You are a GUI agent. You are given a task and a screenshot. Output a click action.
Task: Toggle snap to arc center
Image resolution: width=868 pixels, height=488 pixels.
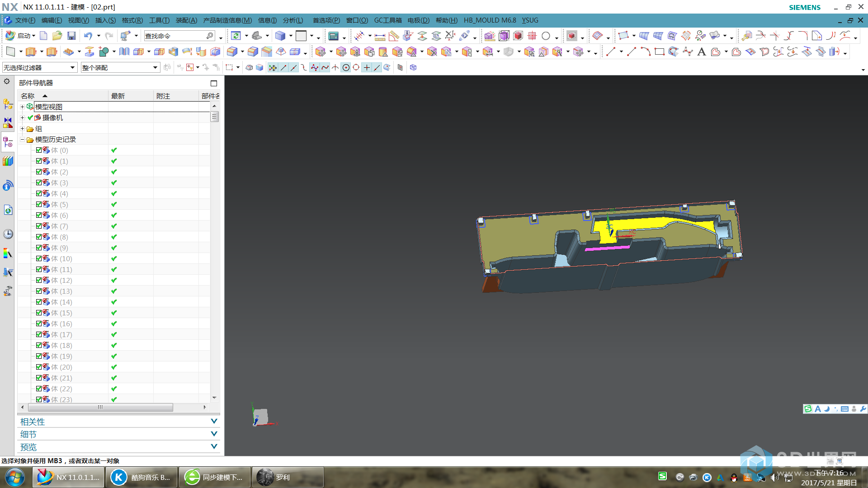pyautogui.click(x=346, y=68)
